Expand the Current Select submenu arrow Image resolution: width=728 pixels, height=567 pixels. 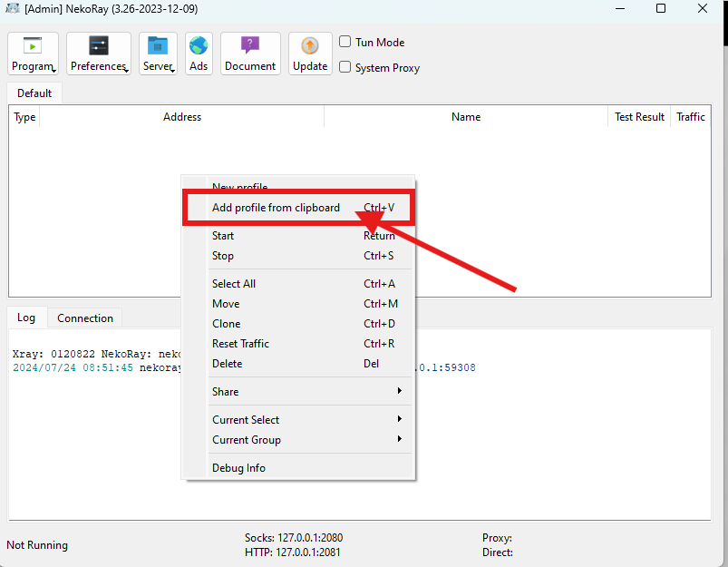[399, 419]
